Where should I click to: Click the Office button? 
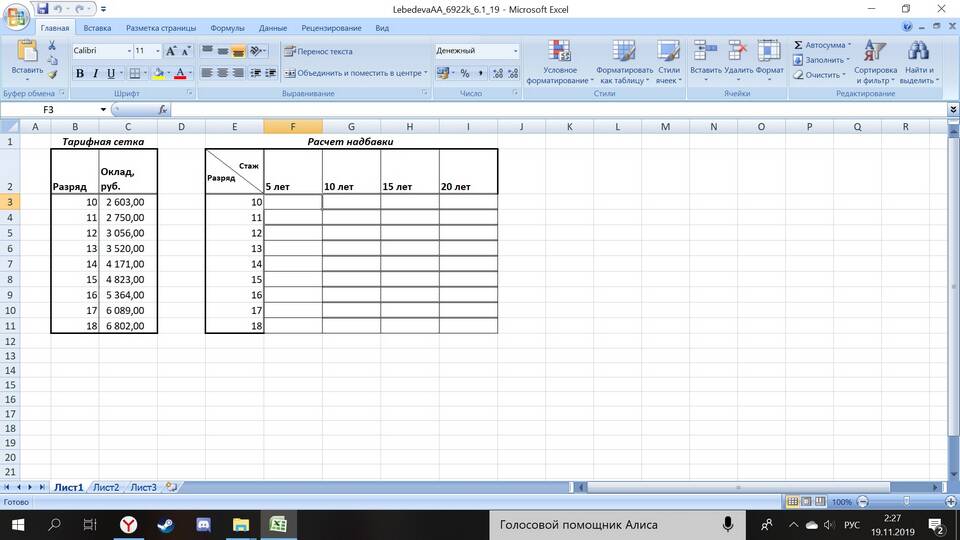point(16,17)
